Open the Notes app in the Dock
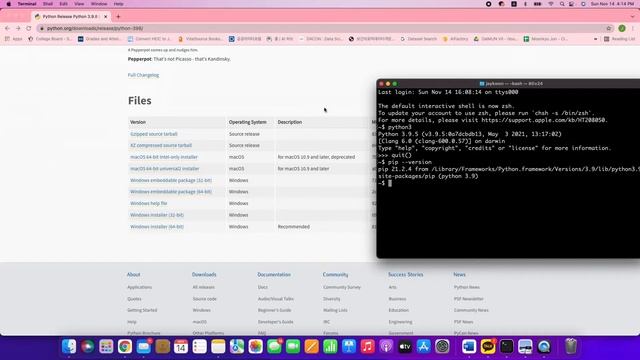Image resolution: width=640 pixels, height=360 pixels. point(218,347)
